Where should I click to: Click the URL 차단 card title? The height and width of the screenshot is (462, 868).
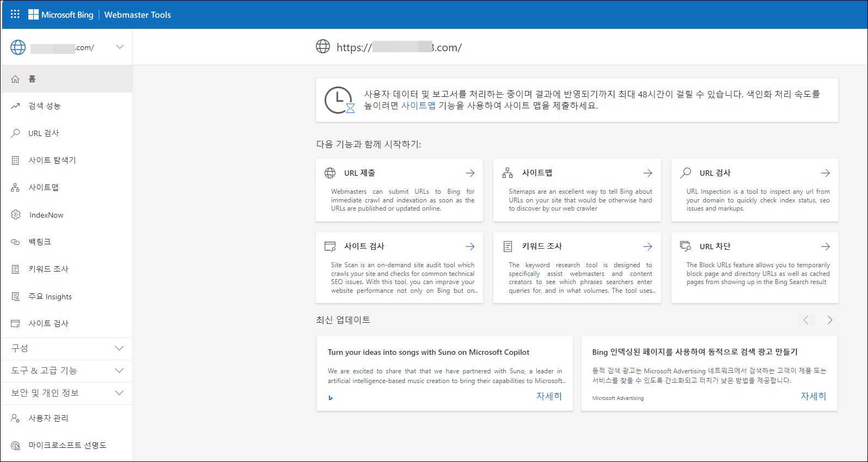tap(715, 247)
